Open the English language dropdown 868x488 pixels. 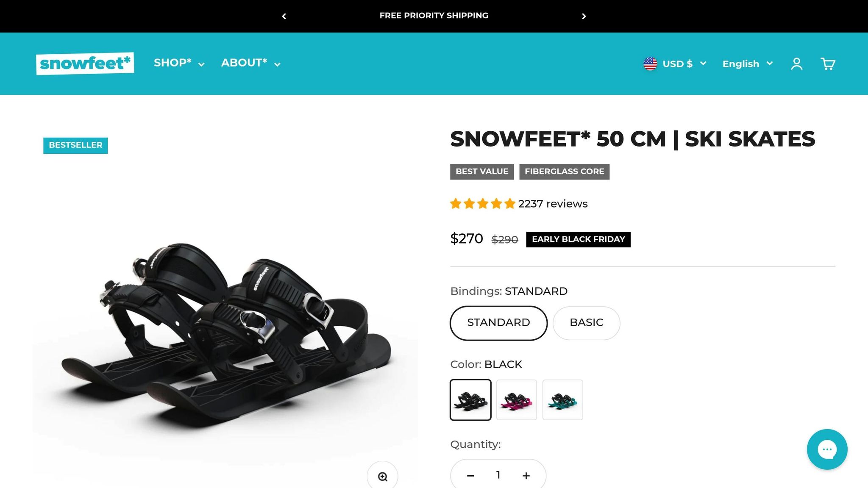(x=748, y=64)
